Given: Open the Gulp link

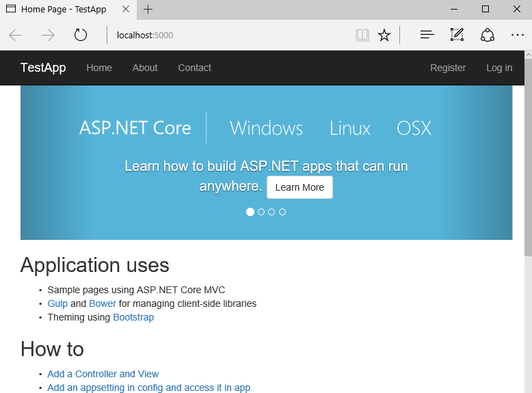Looking at the screenshot, I should 57,303.
